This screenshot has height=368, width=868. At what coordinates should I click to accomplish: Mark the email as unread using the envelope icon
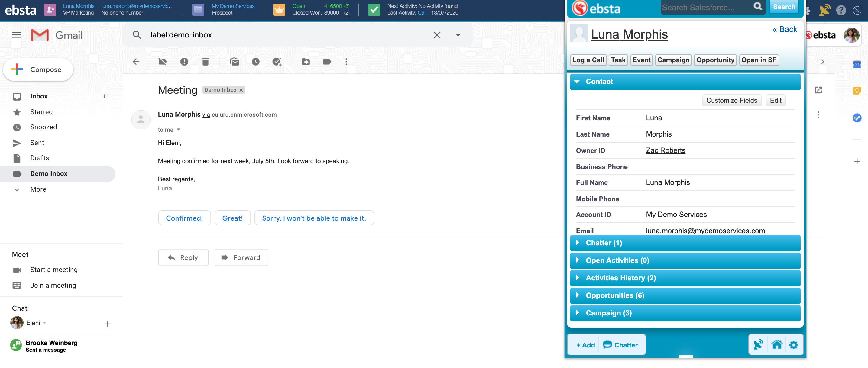[235, 62]
